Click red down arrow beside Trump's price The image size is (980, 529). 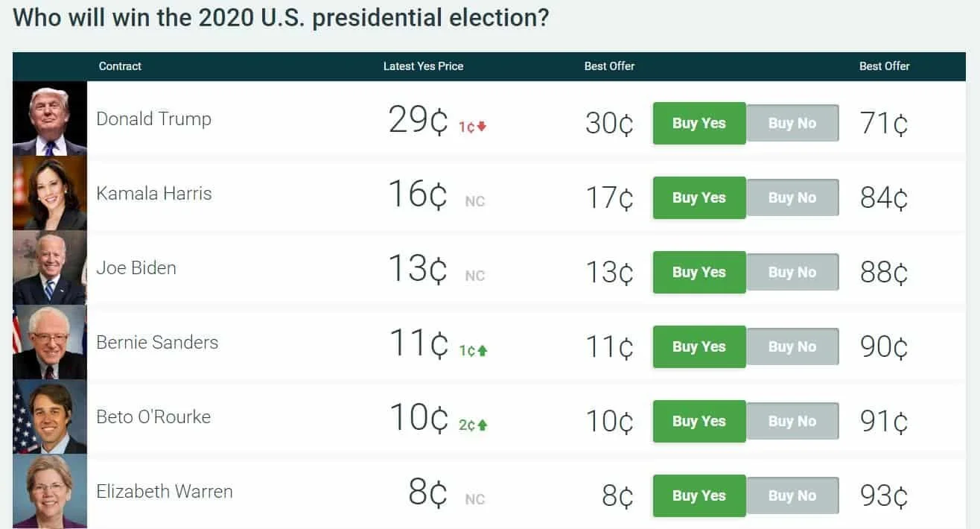coord(482,127)
